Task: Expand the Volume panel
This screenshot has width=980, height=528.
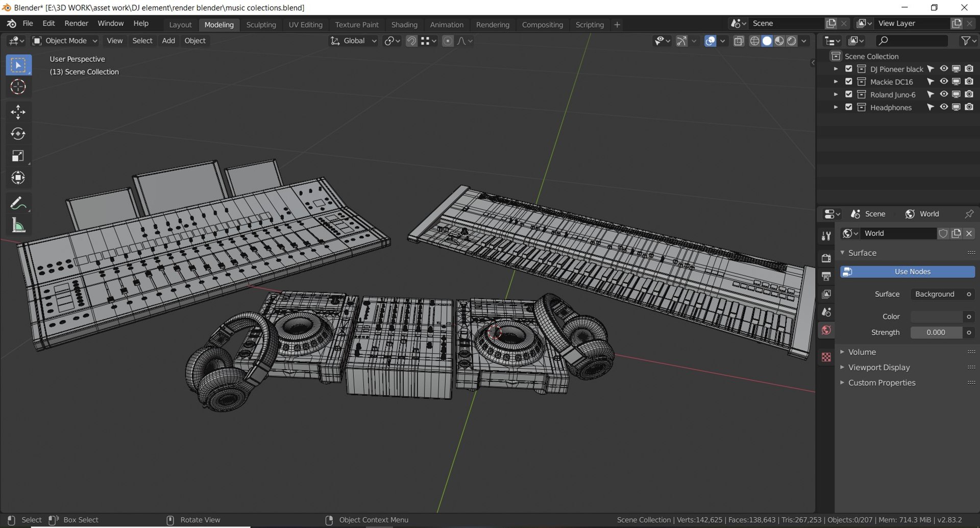Action: [862, 352]
